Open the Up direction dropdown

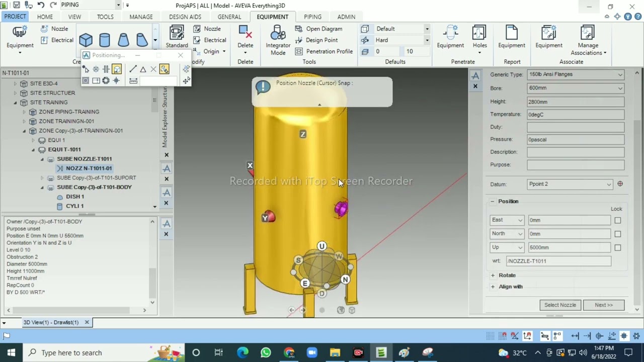507,247
